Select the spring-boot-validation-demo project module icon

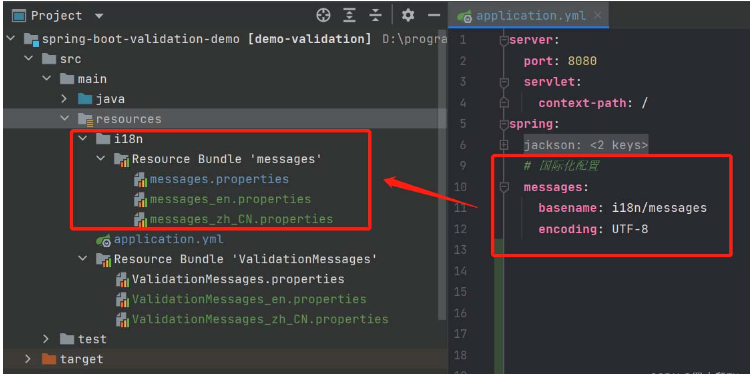[x=31, y=39]
